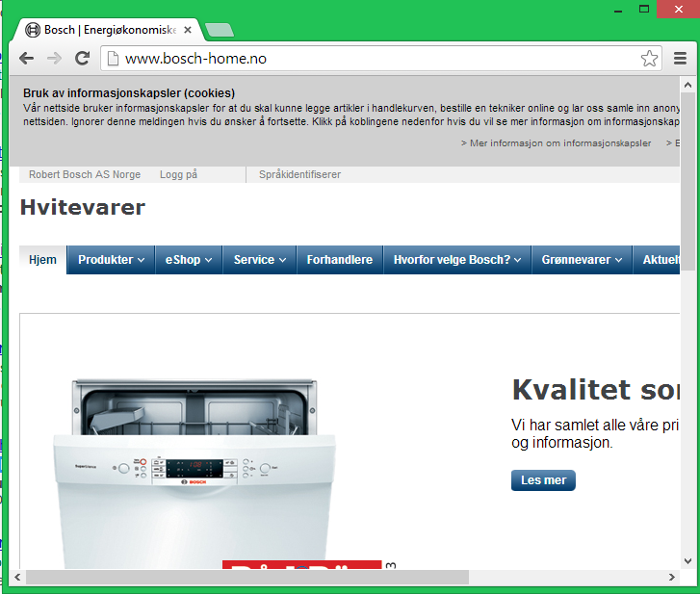Click the Kvalitet heading text
This screenshot has width=700, height=594.
(596, 390)
